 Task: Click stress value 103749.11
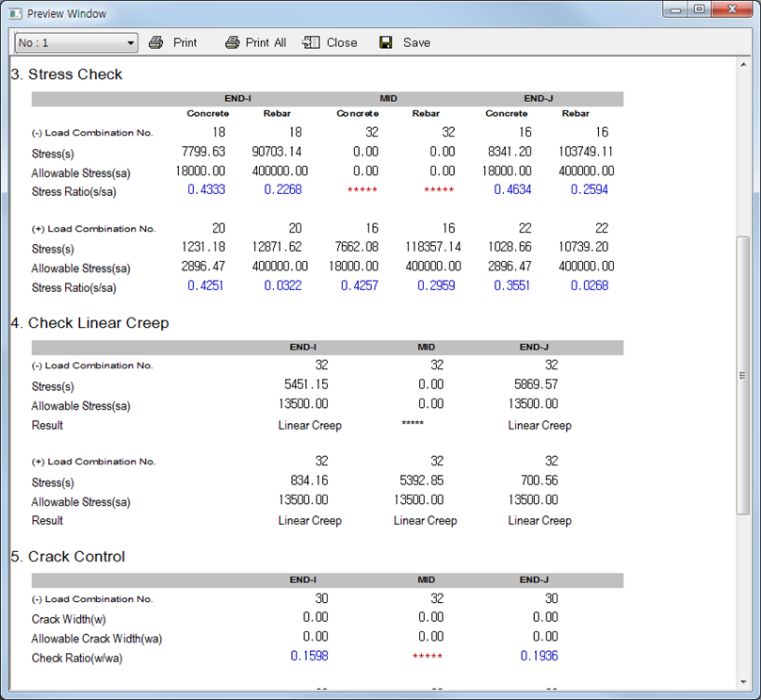pyautogui.click(x=586, y=152)
